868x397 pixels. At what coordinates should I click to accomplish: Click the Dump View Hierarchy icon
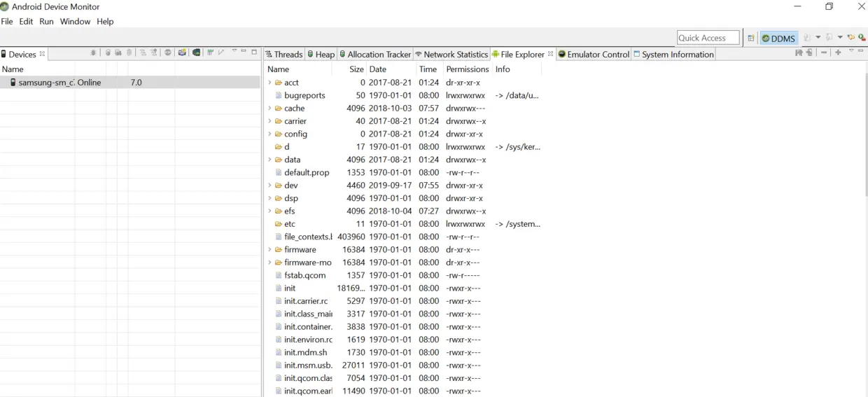click(197, 53)
